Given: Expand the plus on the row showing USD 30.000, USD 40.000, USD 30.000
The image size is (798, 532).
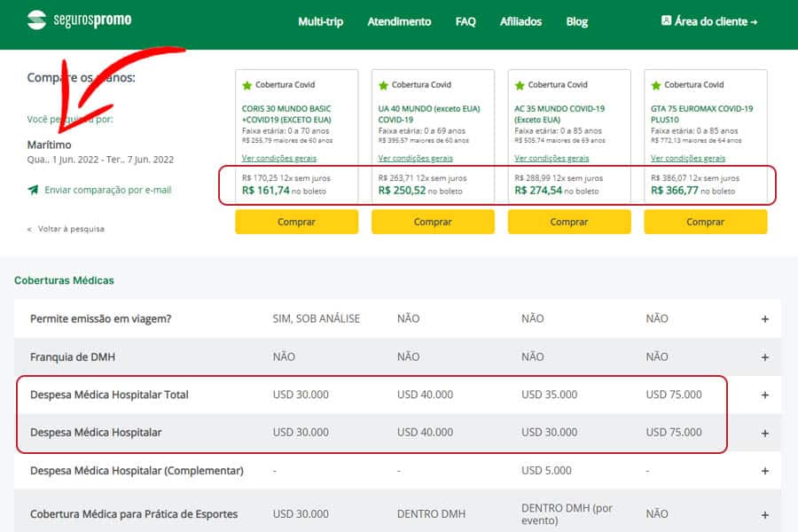Looking at the screenshot, I should point(765,434).
